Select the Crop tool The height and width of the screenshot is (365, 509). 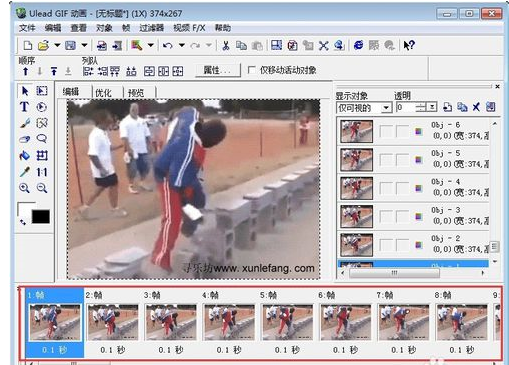pyautogui.click(x=42, y=155)
